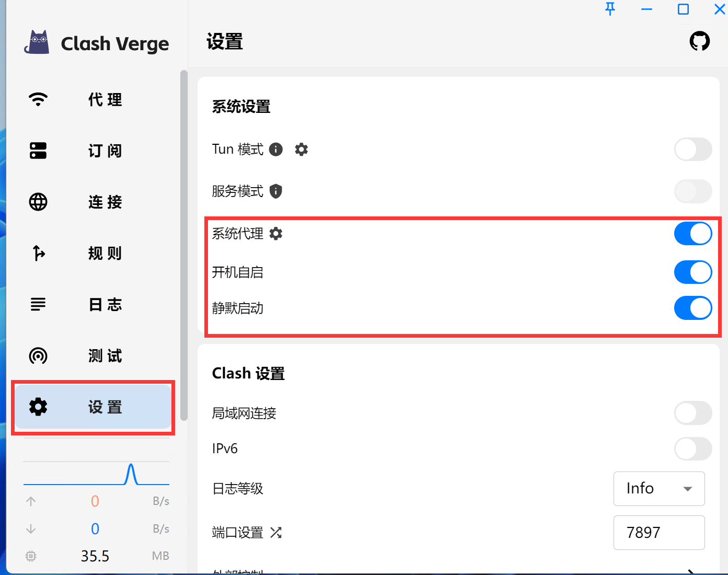The width and height of the screenshot is (728, 575).
Task: Click the sidebar vertical scrollbar
Action: coord(183,245)
